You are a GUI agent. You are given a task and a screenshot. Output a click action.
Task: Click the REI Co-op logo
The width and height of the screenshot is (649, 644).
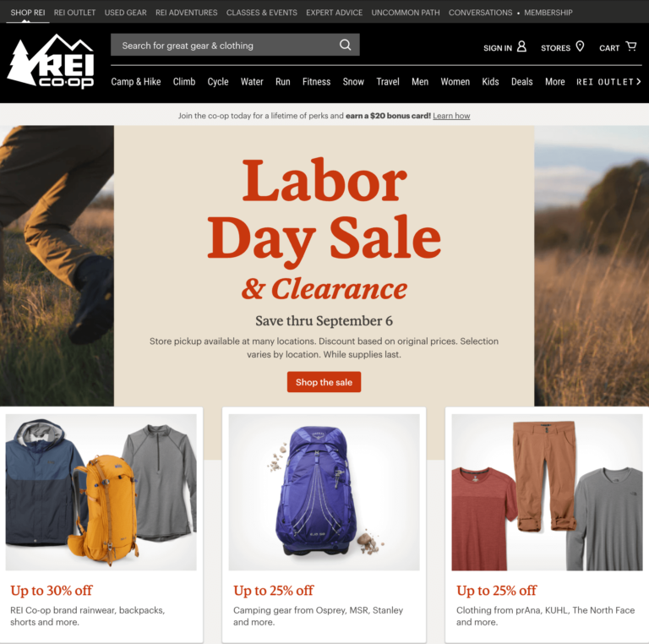point(51,61)
